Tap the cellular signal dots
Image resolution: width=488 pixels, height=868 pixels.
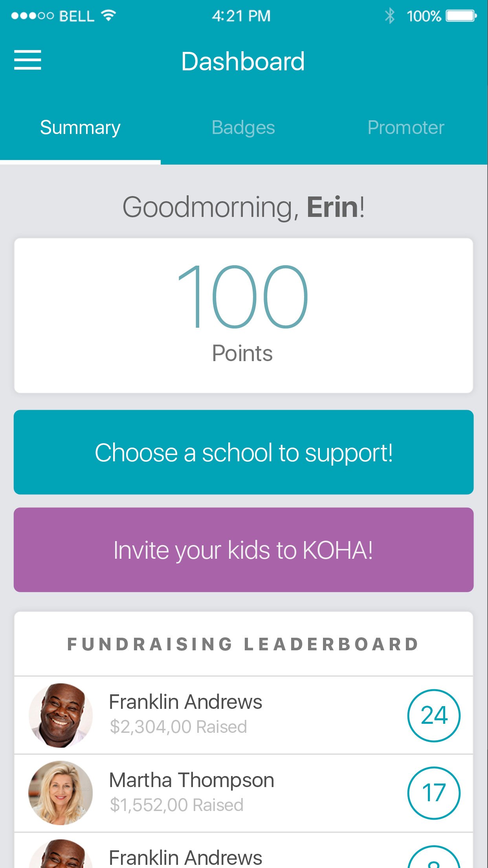point(32,16)
